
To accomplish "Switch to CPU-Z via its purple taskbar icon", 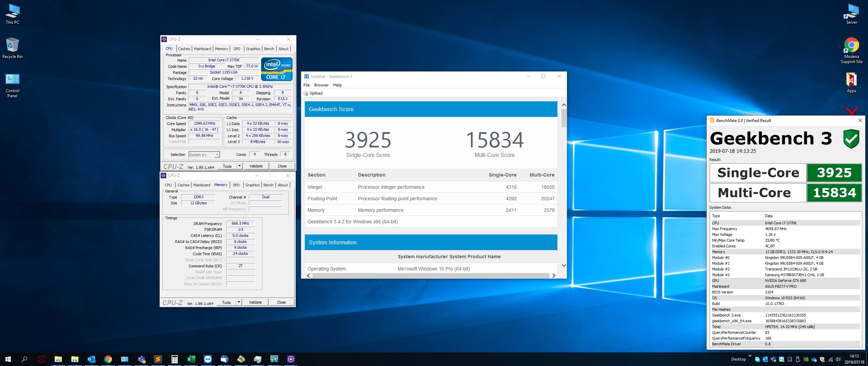I will tap(291, 359).
